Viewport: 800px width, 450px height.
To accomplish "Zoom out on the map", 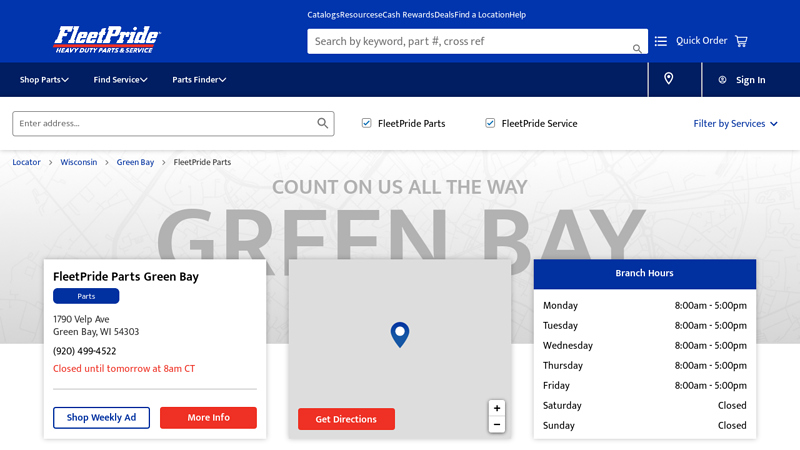I will click(x=497, y=425).
